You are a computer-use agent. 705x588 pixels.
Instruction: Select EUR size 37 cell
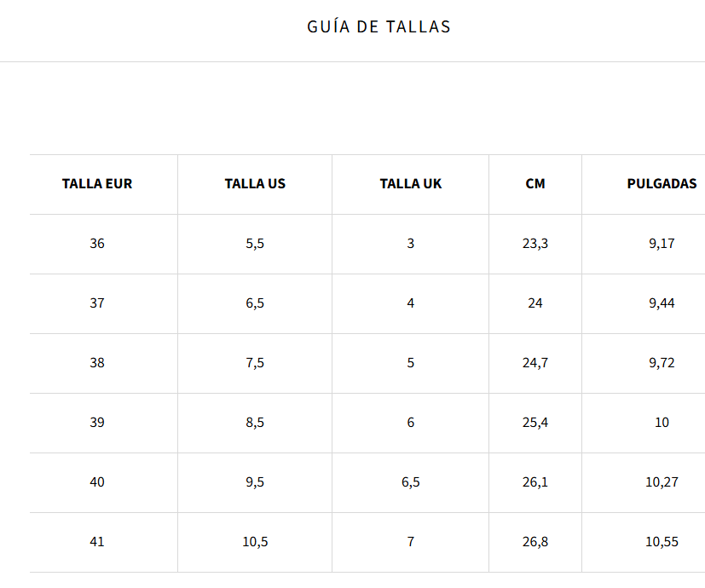pyautogui.click(x=97, y=303)
